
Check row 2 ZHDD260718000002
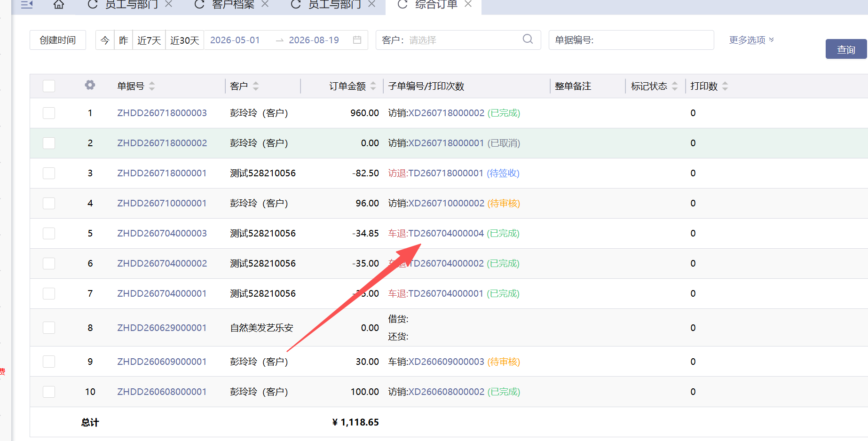click(49, 143)
